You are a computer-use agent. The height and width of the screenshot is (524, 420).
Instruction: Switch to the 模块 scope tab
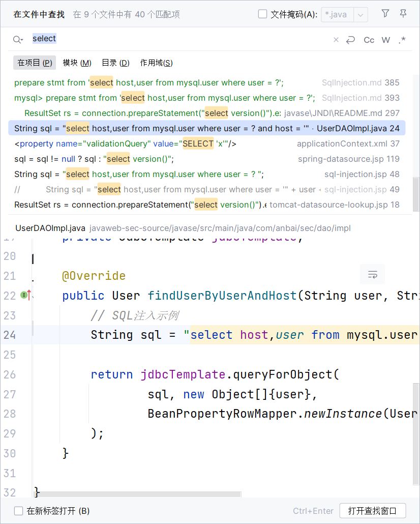pos(77,63)
